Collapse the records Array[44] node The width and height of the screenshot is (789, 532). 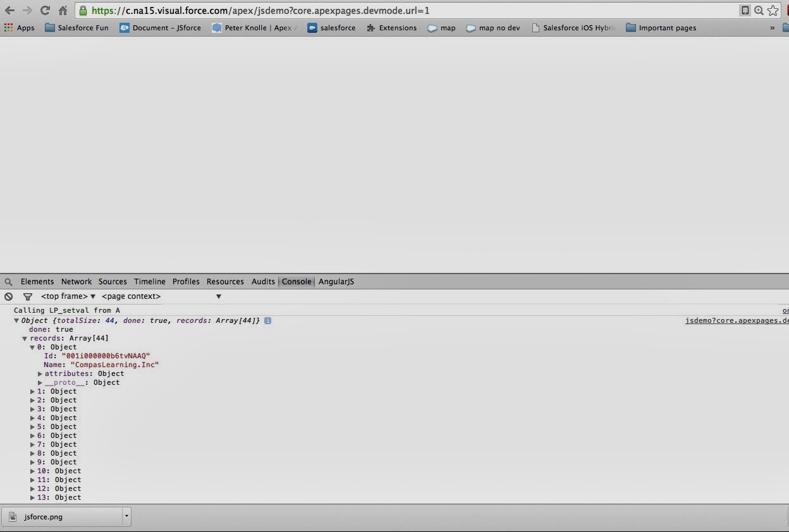click(x=25, y=339)
